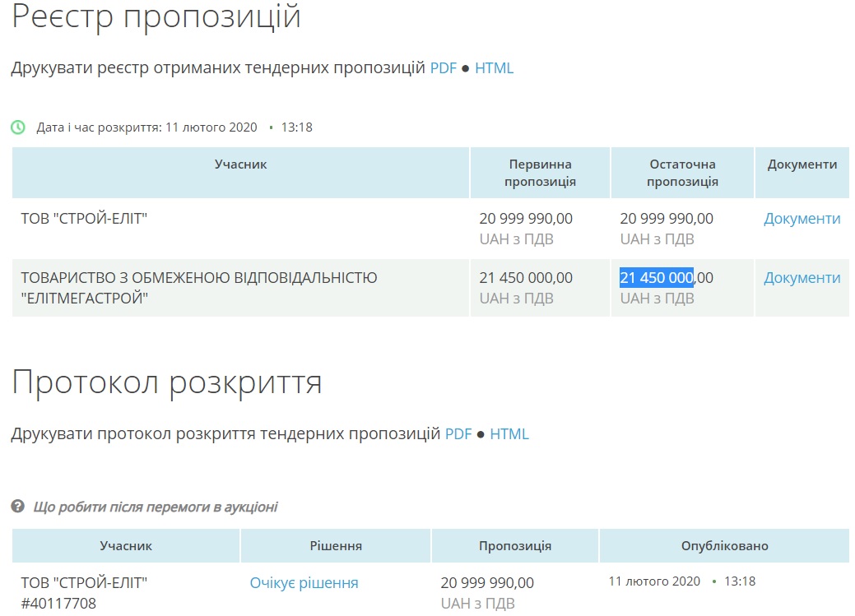Click the Рішення column header
The width and height of the screenshot is (855, 616).
tap(336, 546)
